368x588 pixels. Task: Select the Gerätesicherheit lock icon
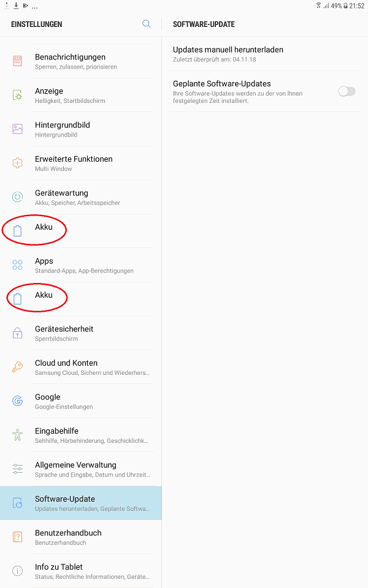coord(17,333)
